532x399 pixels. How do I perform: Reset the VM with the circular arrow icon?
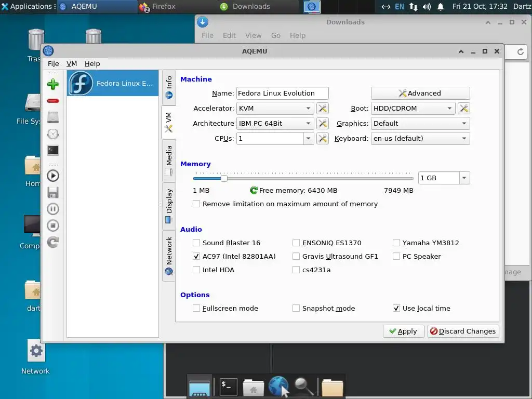52,242
